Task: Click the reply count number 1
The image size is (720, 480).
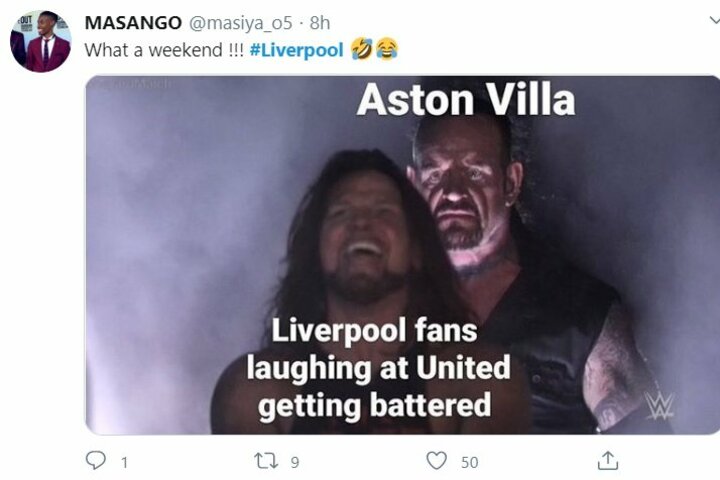Action: [x=124, y=462]
